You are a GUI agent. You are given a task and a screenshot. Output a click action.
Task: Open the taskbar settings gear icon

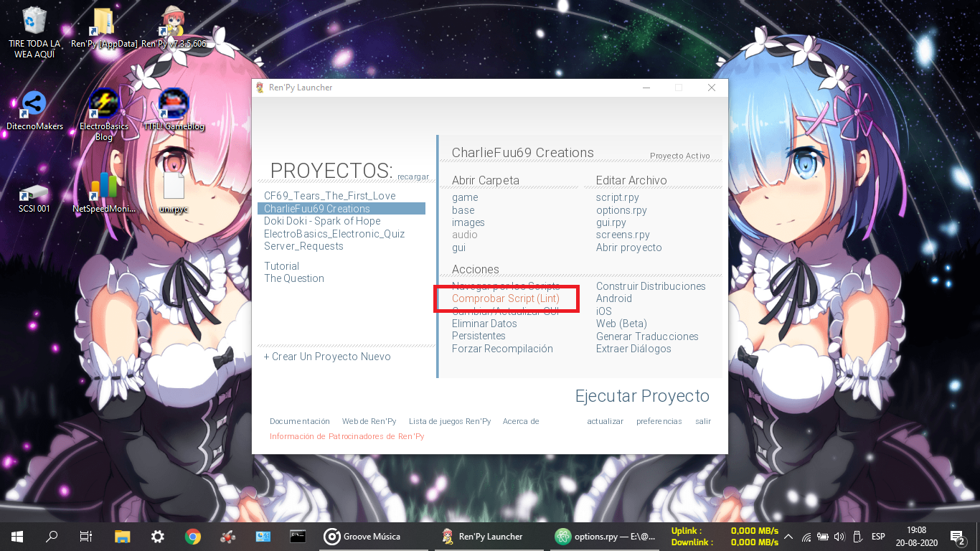pyautogui.click(x=158, y=536)
